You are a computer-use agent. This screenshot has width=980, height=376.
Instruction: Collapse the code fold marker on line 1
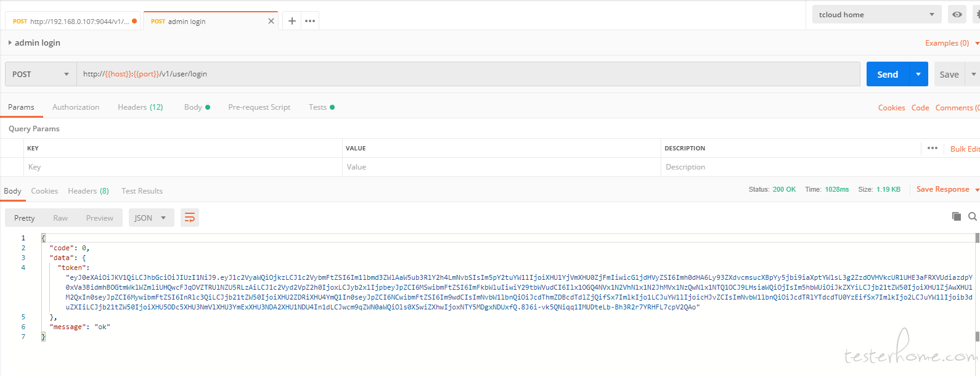[43, 238]
